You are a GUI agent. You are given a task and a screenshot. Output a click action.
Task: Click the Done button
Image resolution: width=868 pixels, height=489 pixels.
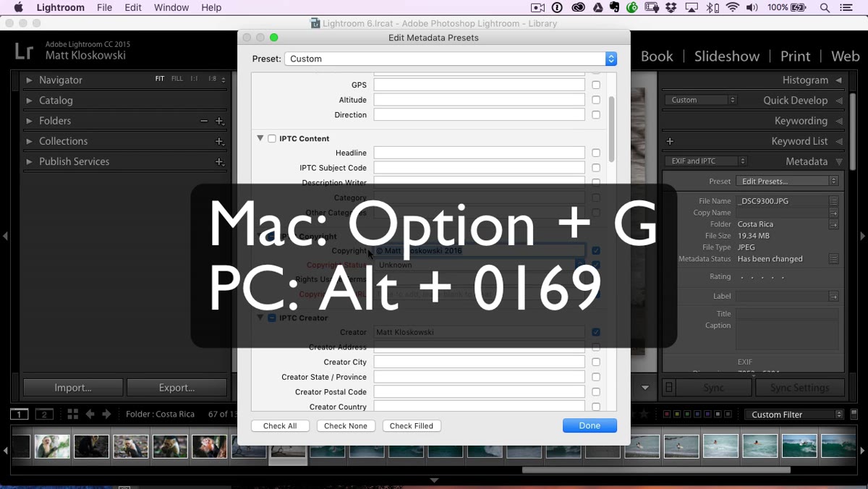[x=590, y=425]
